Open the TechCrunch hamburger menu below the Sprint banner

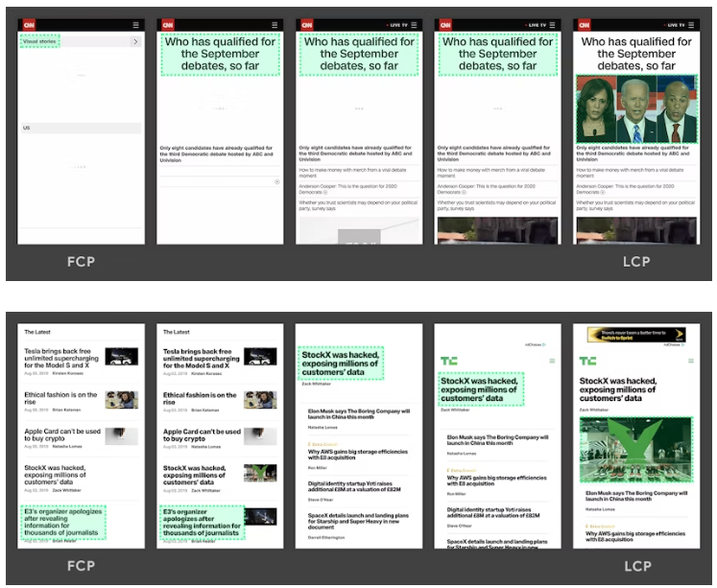(x=691, y=361)
